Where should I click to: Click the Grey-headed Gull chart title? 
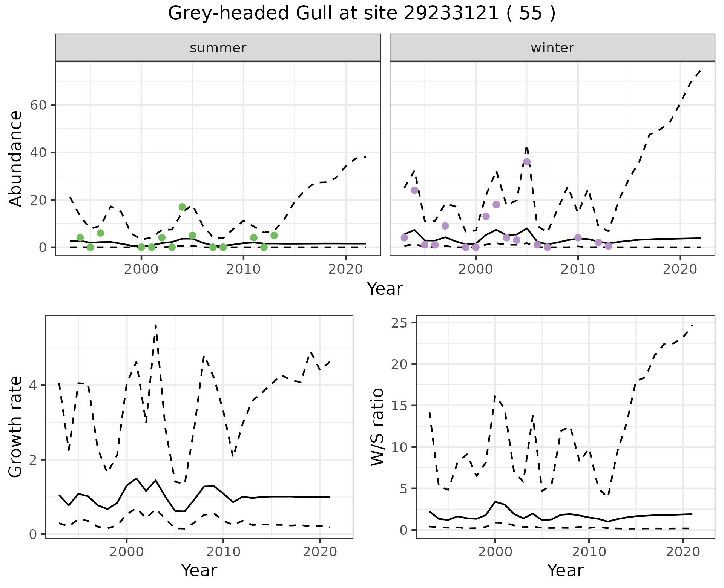362,14
